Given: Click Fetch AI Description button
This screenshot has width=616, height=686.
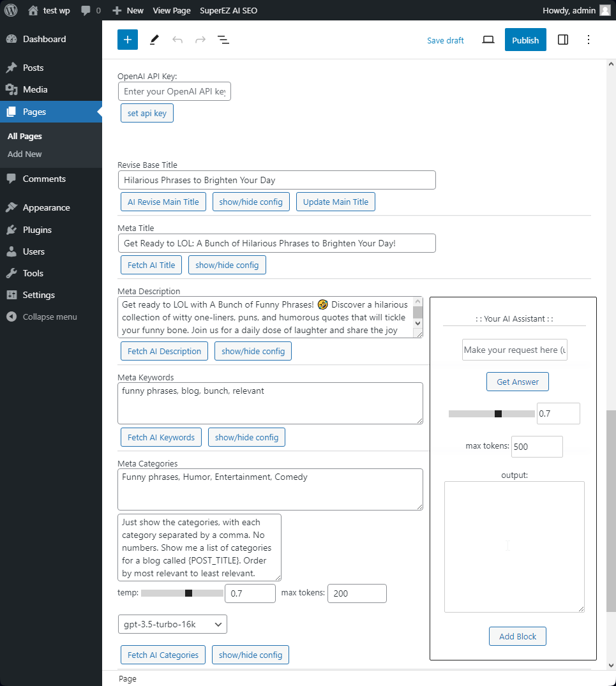Looking at the screenshot, I should click(165, 352).
